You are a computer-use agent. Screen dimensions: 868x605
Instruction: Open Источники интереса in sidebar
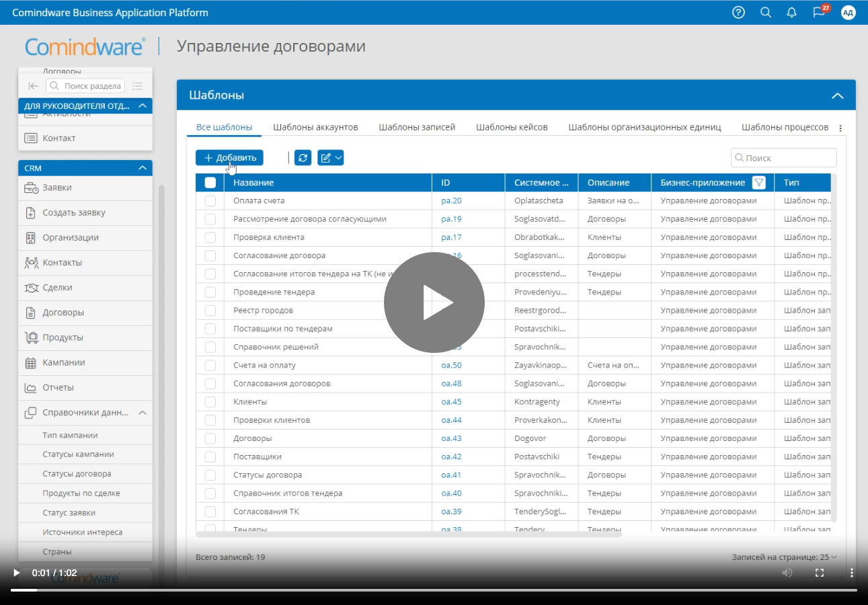[82, 532]
